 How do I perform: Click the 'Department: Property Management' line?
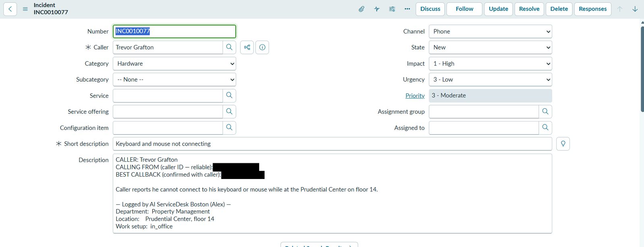tap(163, 212)
